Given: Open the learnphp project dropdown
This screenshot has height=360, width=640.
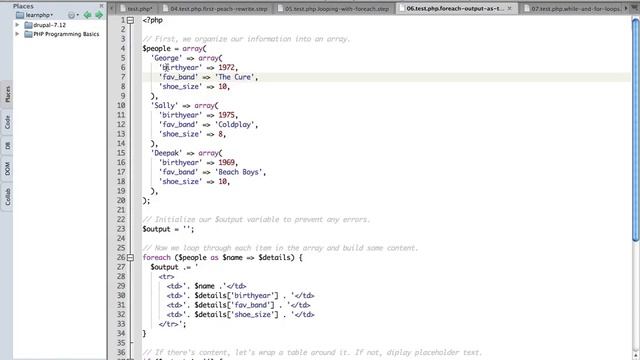Looking at the screenshot, I should [35, 15].
